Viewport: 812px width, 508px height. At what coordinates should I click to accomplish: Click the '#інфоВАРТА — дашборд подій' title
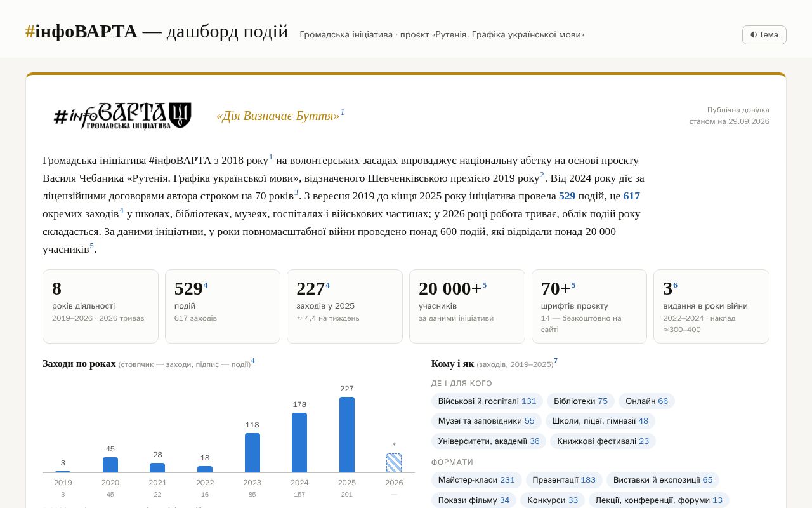(x=157, y=31)
